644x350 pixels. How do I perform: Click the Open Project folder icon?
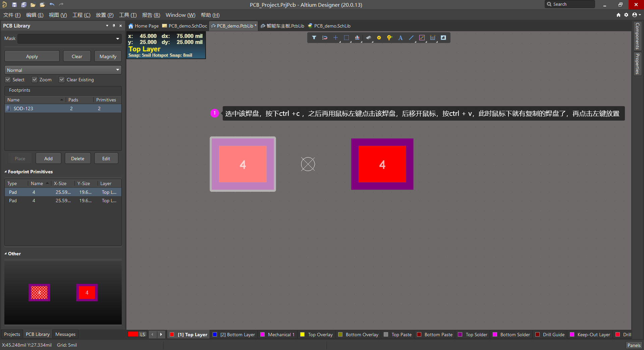(42, 5)
